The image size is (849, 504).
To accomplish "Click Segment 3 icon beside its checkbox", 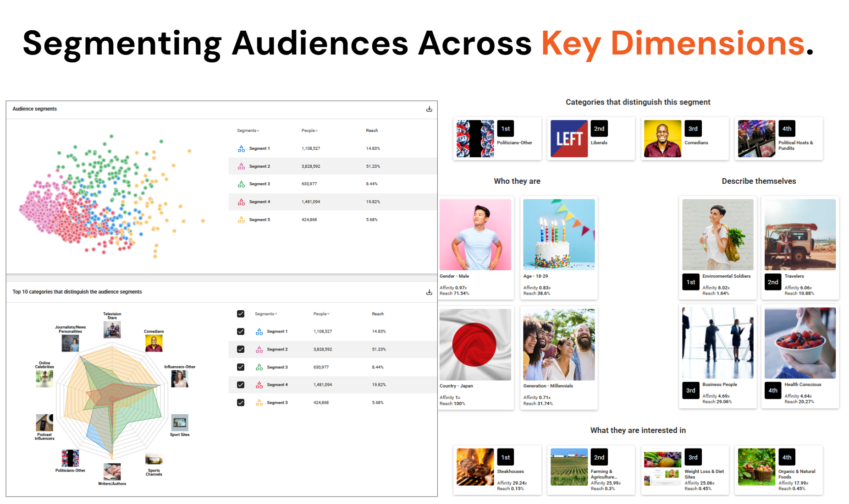I will [259, 367].
